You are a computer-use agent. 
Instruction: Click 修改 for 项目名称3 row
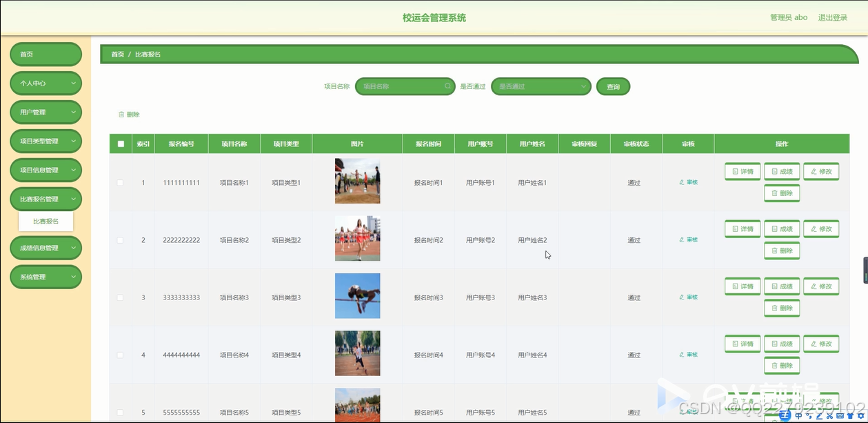click(x=821, y=286)
